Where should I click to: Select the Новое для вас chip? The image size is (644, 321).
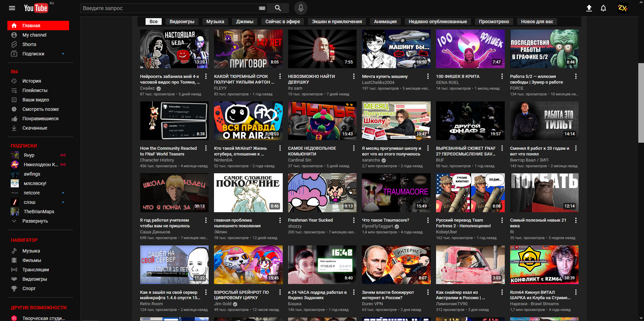[x=537, y=21]
